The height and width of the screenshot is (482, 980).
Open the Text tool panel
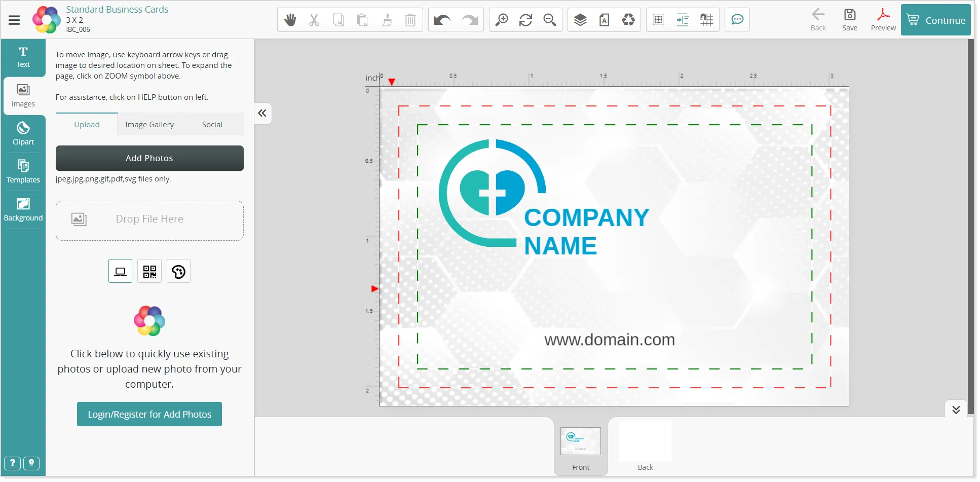point(23,57)
